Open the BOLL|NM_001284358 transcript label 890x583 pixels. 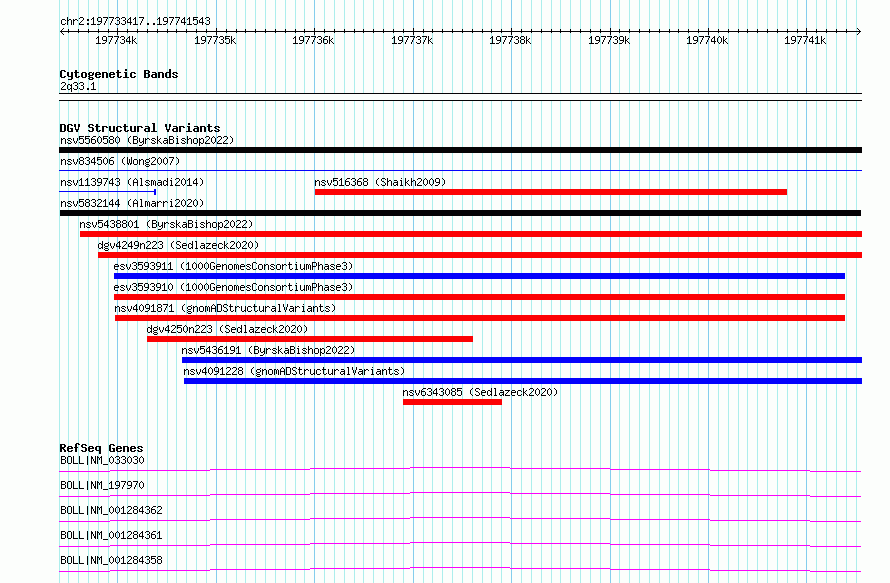click(x=111, y=560)
